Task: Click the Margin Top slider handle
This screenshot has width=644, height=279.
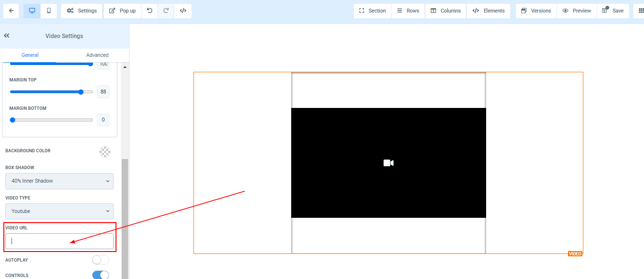Action: click(81, 92)
